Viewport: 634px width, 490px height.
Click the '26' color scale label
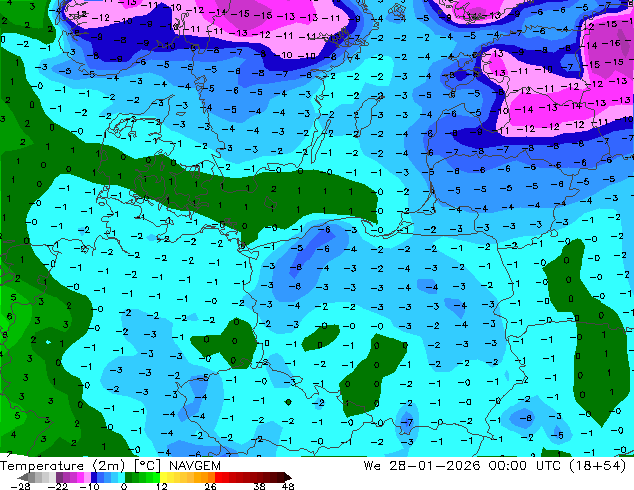point(210,486)
